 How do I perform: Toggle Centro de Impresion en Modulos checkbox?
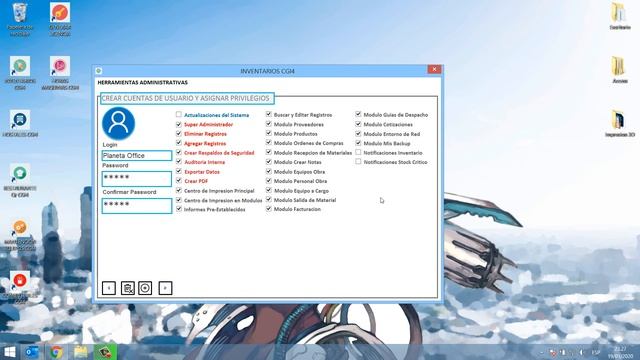pos(179,200)
